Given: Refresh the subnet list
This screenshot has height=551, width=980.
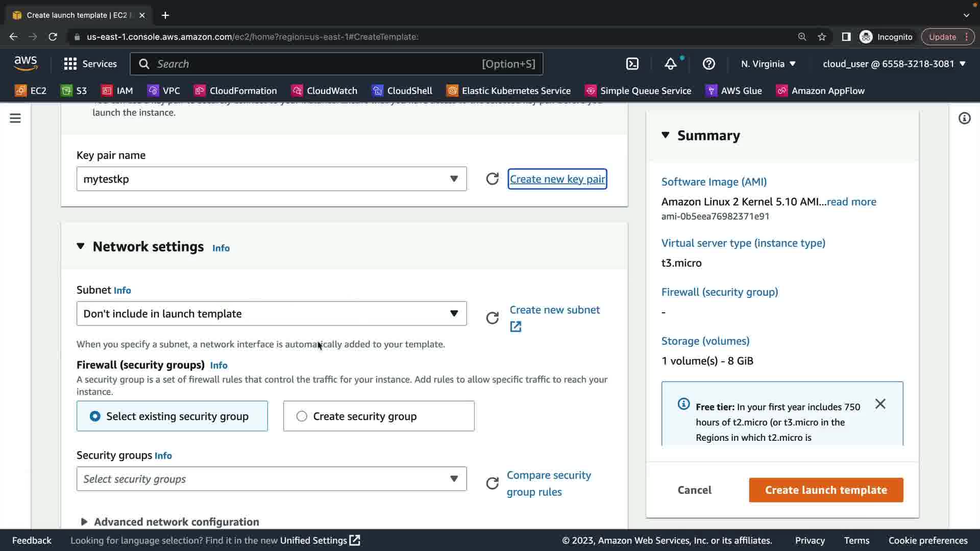Looking at the screenshot, I should pos(492,318).
